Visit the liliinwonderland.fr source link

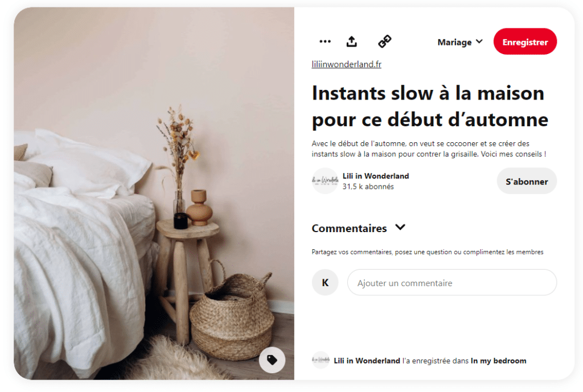tap(347, 64)
